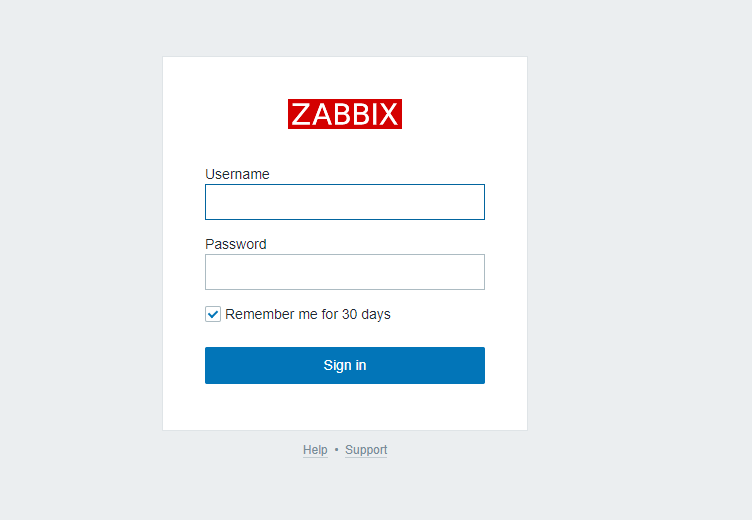
Task: Uncheck the Remember me checkmark box
Action: (x=213, y=314)
